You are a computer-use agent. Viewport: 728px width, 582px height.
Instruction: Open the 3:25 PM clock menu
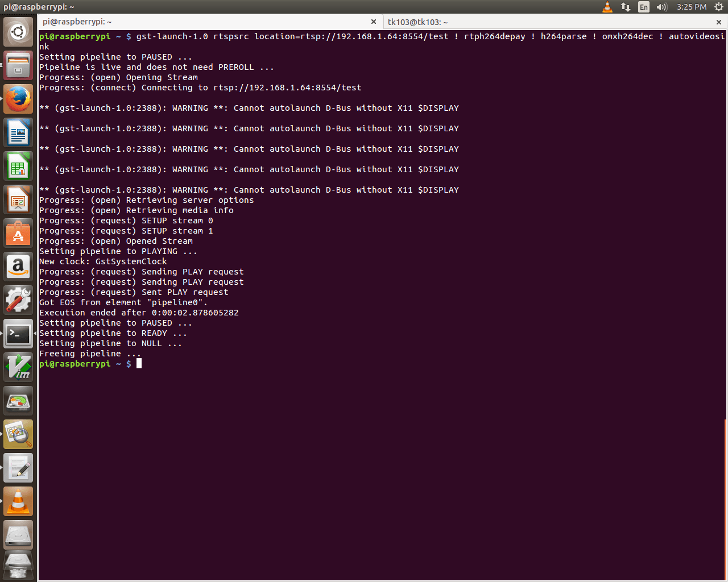click(x=692, y=7)
